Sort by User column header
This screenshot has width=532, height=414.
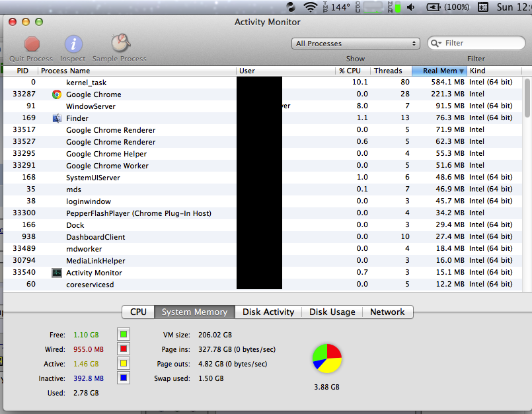pos(285,71)
